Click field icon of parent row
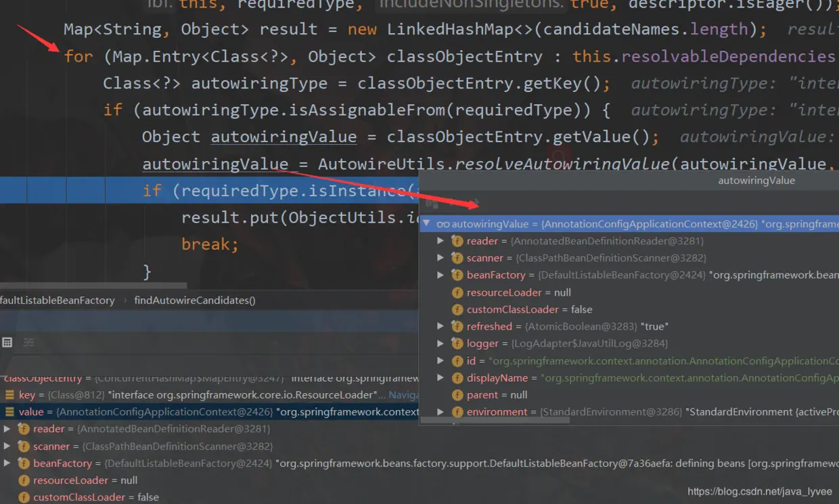 457,394
